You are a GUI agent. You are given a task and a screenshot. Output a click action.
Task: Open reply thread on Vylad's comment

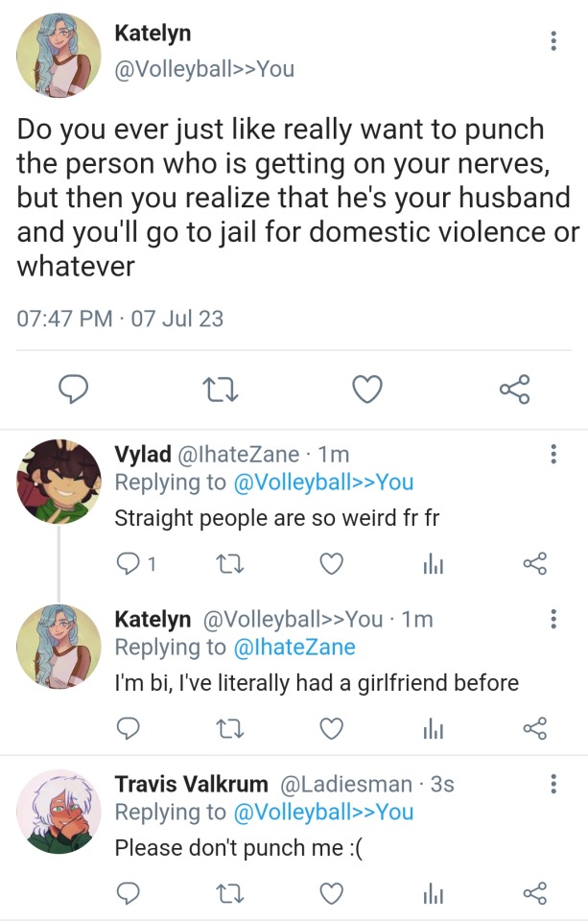click(129, 565)
